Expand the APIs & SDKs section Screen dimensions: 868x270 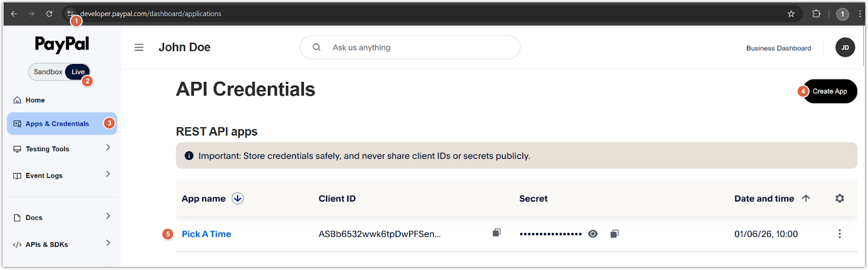pyautogui.click(x=108, y=243)
